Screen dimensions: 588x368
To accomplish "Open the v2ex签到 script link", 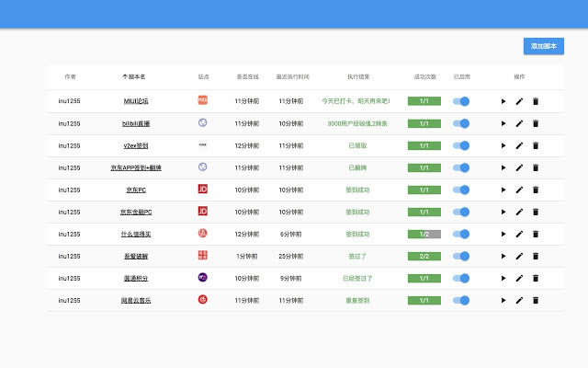I will point(136,145).
